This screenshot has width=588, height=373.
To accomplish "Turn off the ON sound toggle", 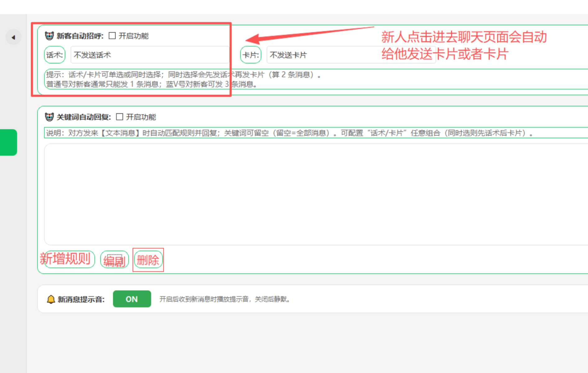I will [132, 299].
